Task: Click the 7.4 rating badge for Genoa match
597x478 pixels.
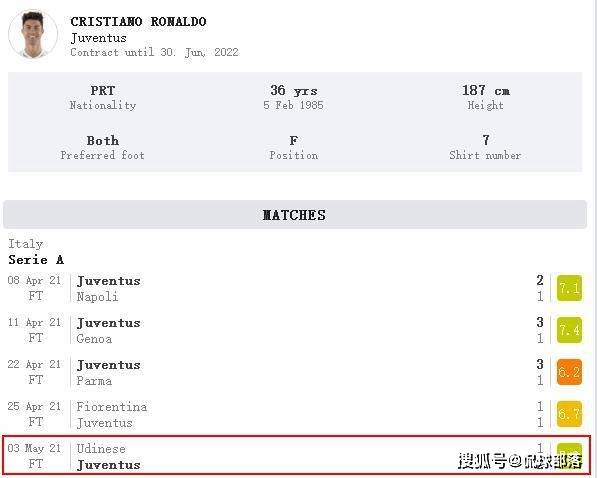Action: pyautogui.click(x=569, y=330)
